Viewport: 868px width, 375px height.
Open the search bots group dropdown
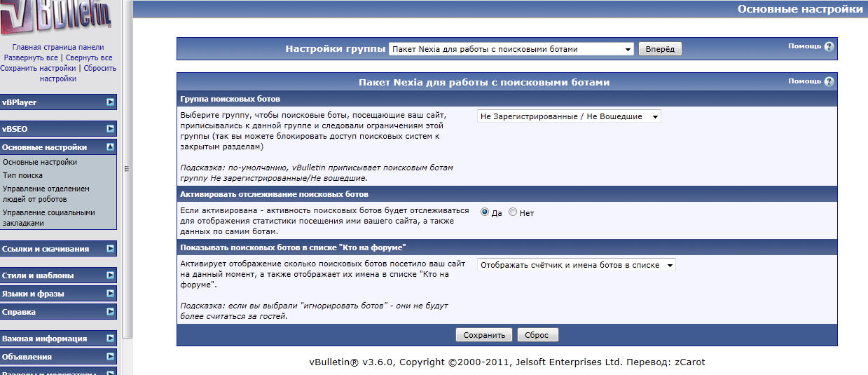pos(569,116)
